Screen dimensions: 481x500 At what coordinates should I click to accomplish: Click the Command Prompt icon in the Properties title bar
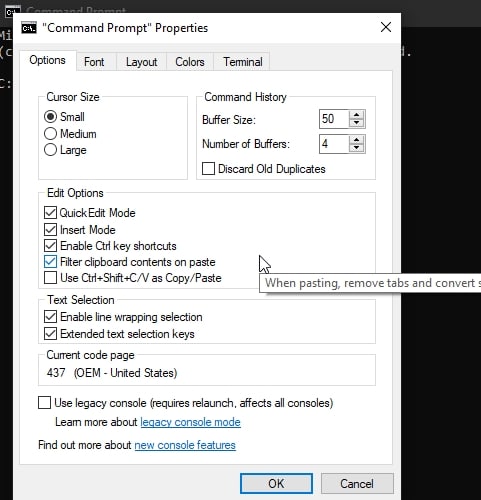[29, 28]
